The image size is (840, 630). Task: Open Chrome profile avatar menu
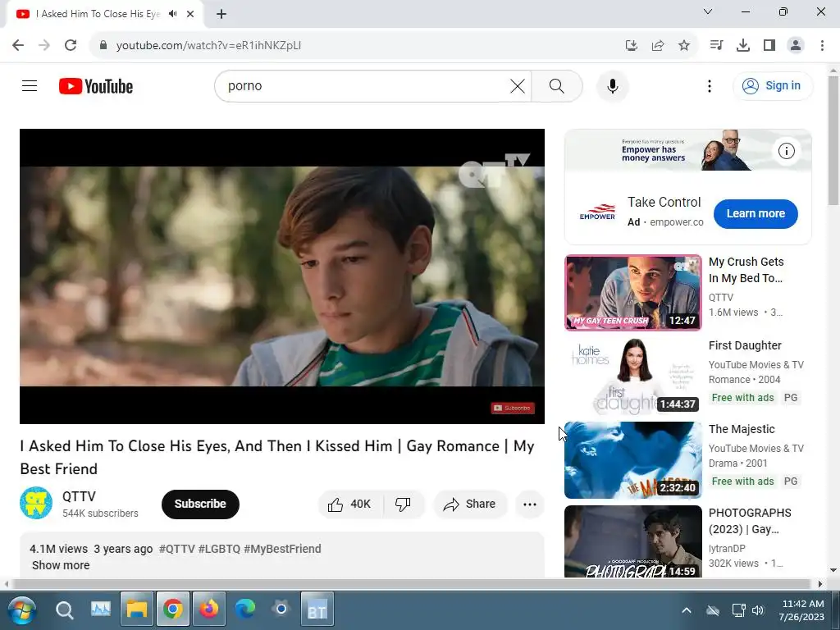(796, 45)
